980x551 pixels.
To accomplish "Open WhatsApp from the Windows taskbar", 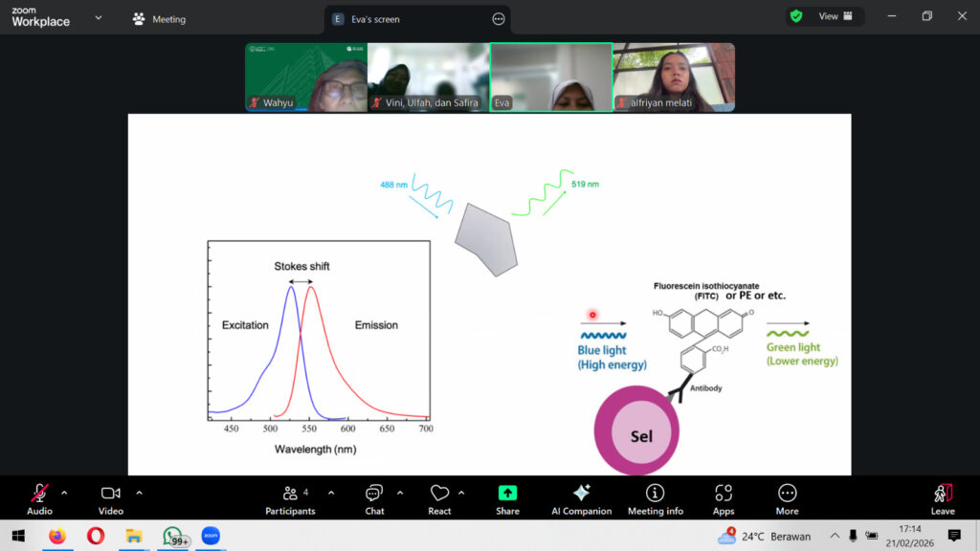I will pyautogui.click(x=172, y=536).
